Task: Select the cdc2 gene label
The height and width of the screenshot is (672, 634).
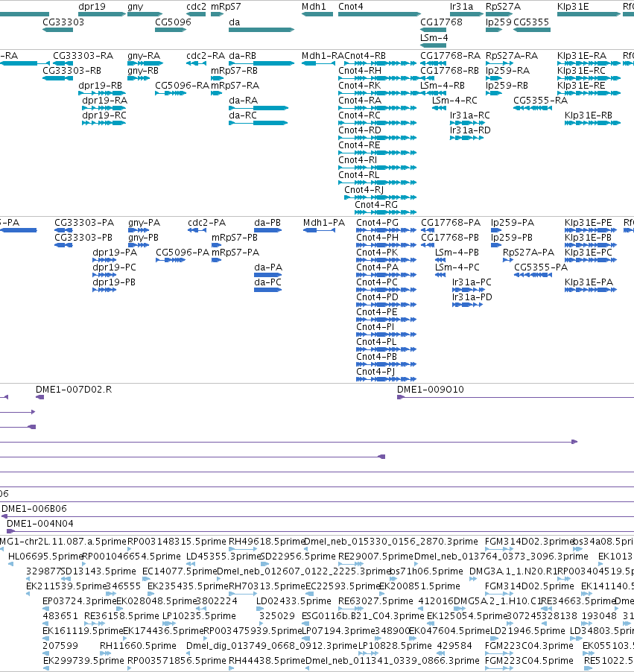Action: (x=196, y=7)
